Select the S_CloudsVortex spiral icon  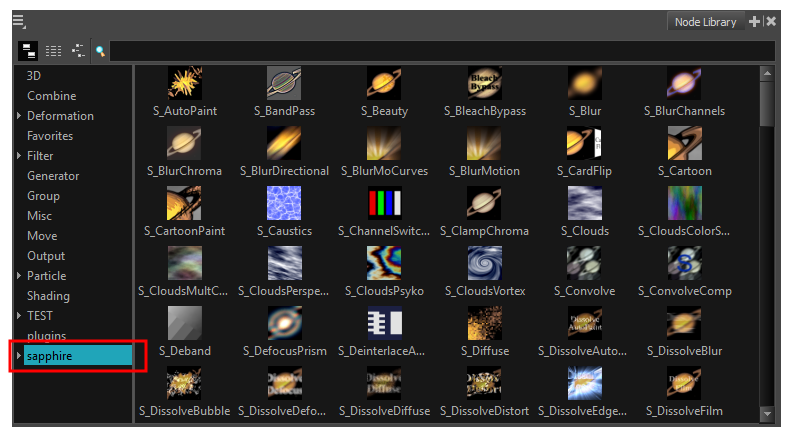pos(484,264)
